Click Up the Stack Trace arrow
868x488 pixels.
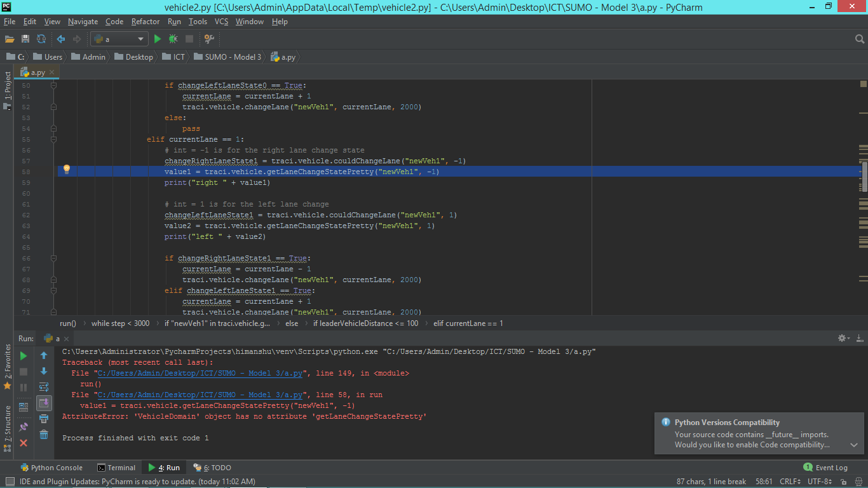coord(44,356)
